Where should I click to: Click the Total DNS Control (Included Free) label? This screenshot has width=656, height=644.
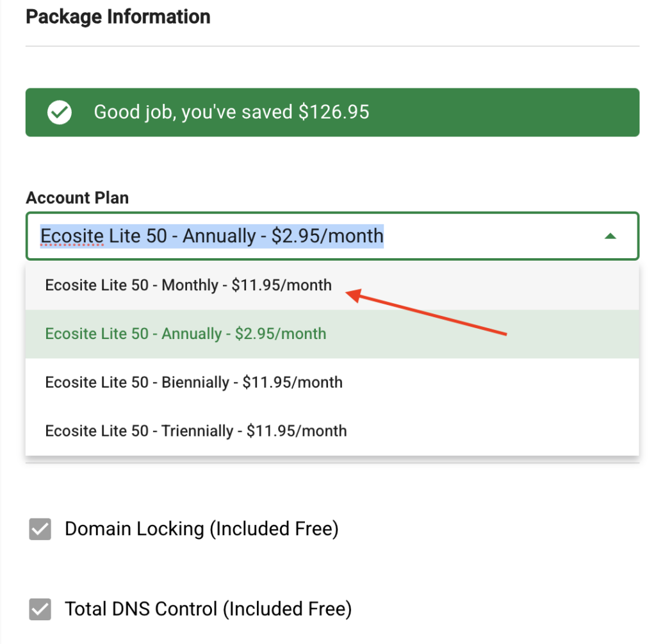[x=208, y=609]
